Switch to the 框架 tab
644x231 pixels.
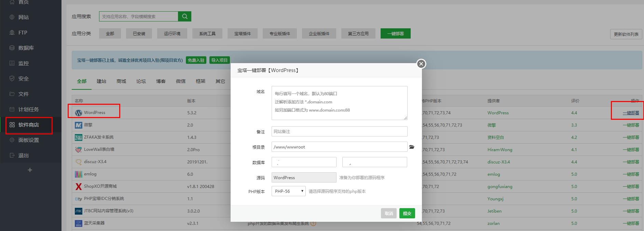(201, 81)
